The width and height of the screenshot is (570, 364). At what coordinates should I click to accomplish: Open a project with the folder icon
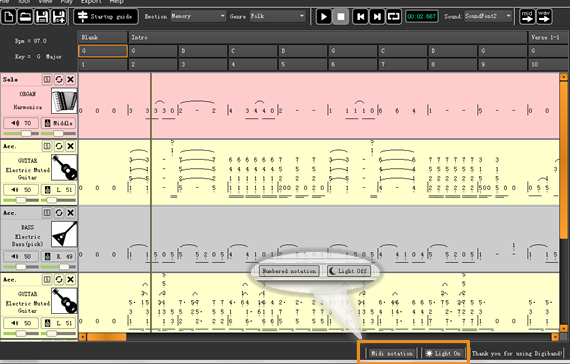click(x=25, y=17)
